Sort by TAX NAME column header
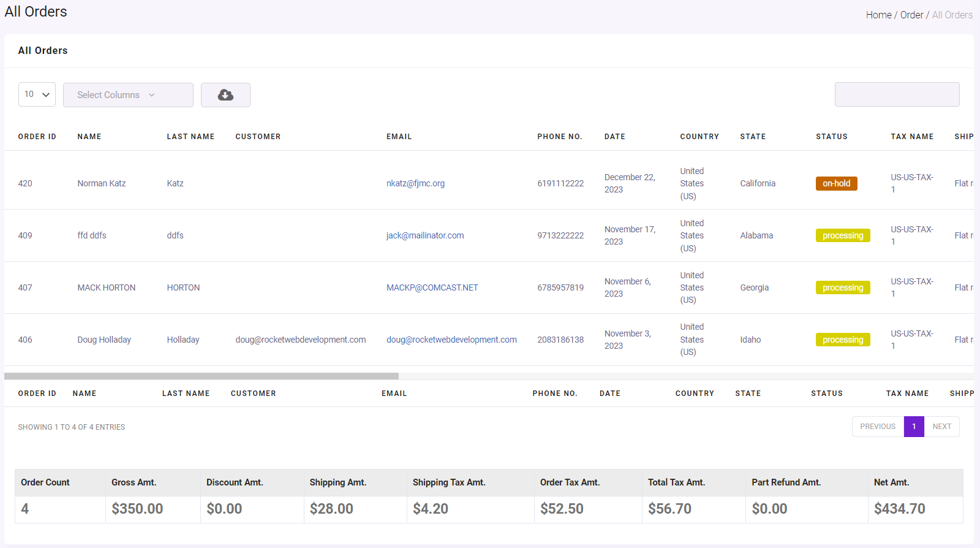Screen dimensions: 980x548 pyautogui.click(x=912, y=137)
